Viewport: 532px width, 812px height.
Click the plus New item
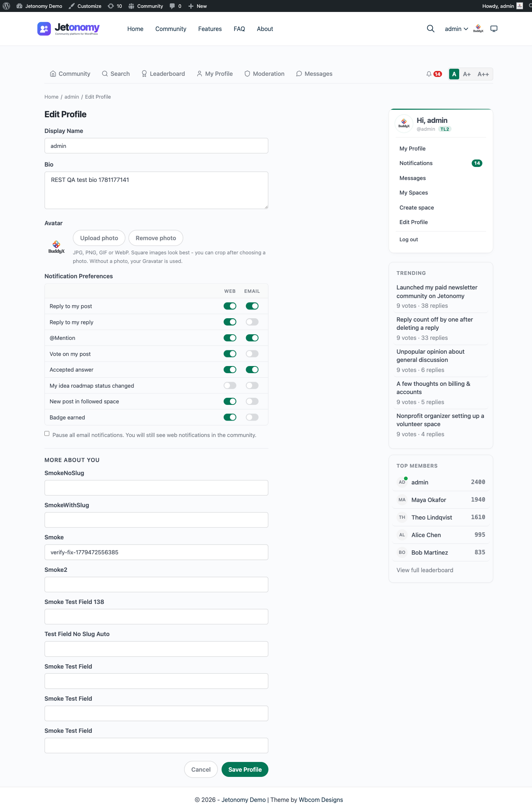(197, 6)
